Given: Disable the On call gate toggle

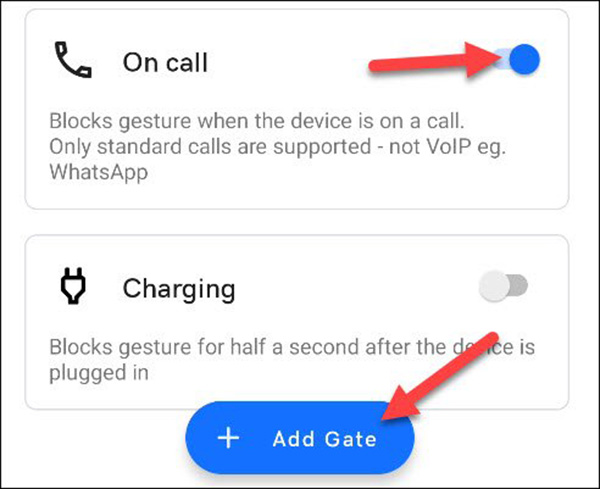Looking at the screenshot, I should [516, 59].
